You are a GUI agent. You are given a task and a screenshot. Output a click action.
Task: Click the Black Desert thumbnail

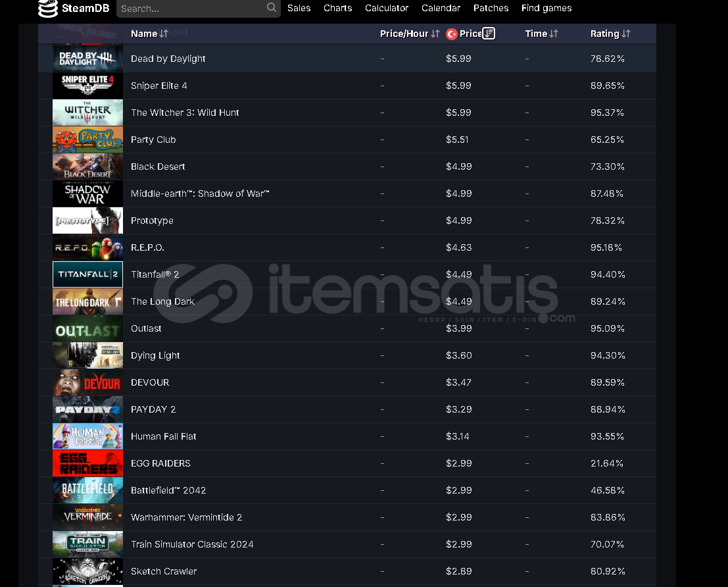87,166
